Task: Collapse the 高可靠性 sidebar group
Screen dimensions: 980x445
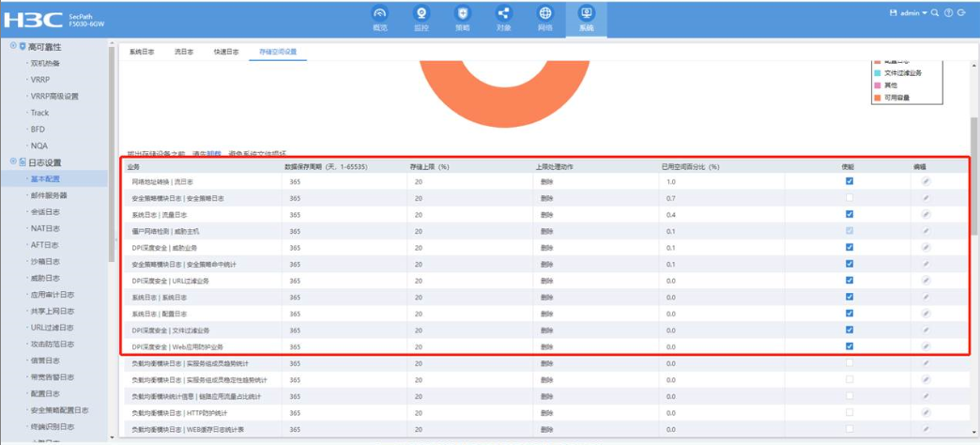Action: point(14,46)
